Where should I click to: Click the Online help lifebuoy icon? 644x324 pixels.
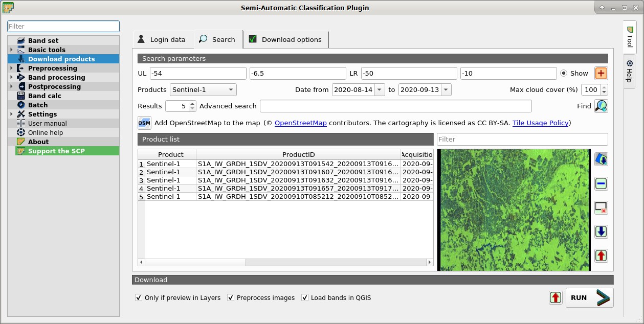[21, 132]
